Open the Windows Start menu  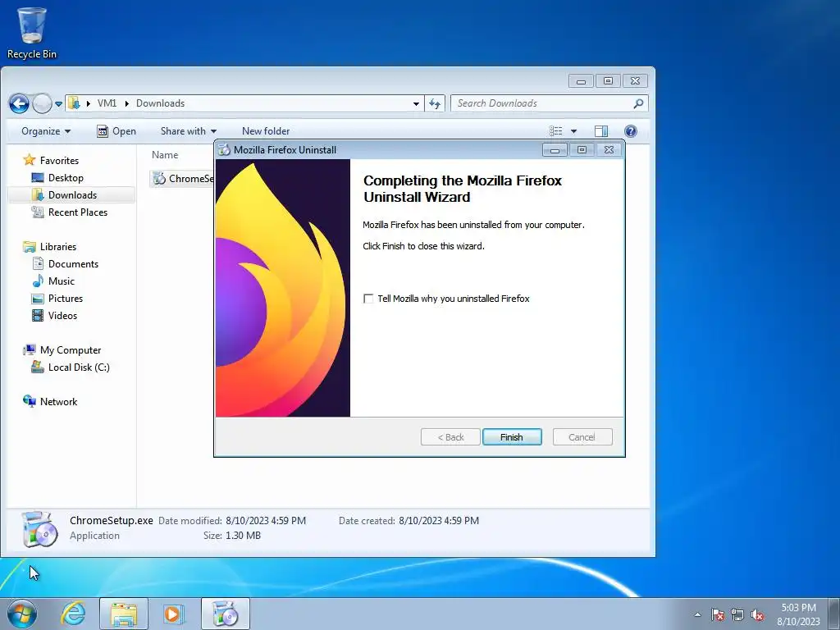tap(22, 614)
